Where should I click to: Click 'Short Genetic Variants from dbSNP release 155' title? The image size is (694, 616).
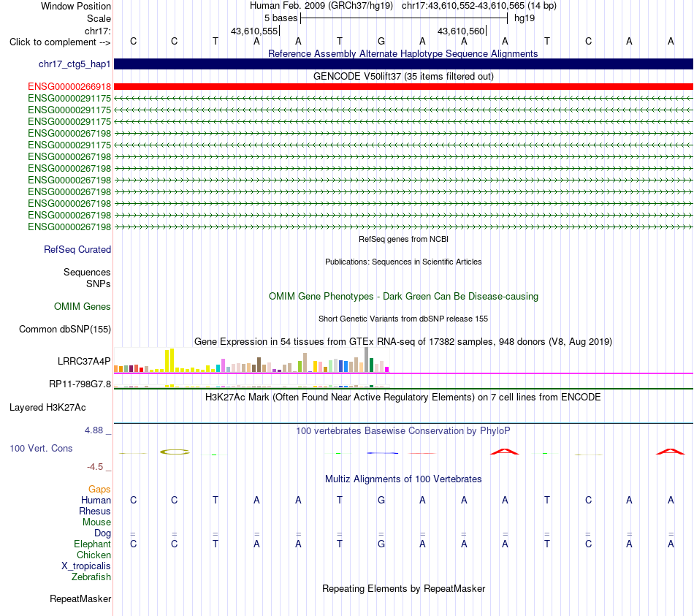(403, 319)
